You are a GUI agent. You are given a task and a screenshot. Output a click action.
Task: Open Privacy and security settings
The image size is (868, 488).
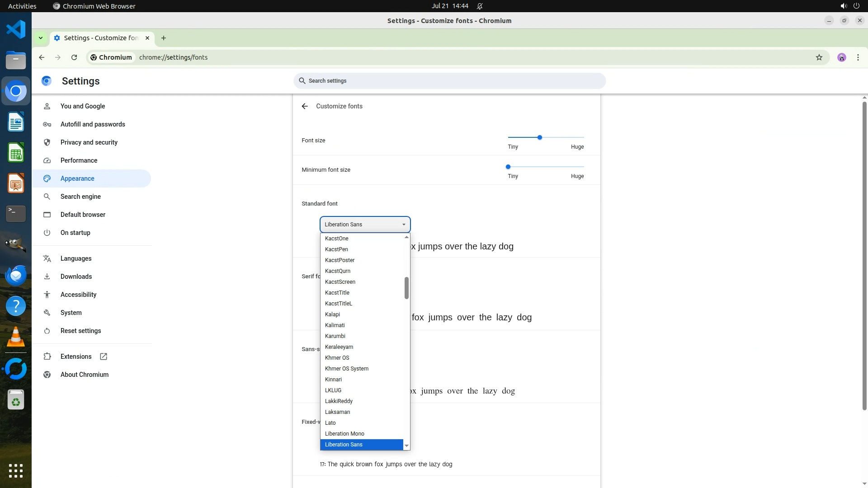coord(89,142)
